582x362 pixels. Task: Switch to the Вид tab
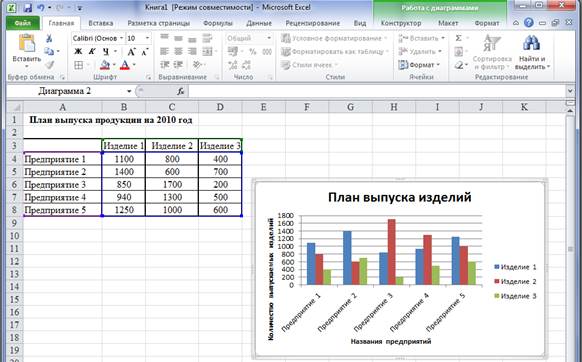point(360,23)
